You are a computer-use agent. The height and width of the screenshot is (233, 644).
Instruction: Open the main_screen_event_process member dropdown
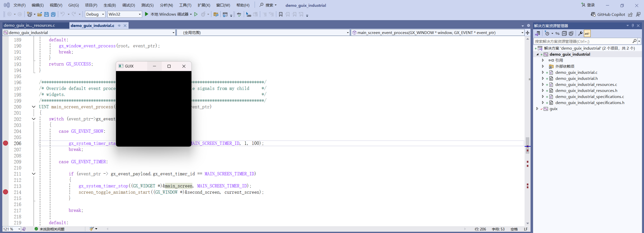(x=437, y=32)
